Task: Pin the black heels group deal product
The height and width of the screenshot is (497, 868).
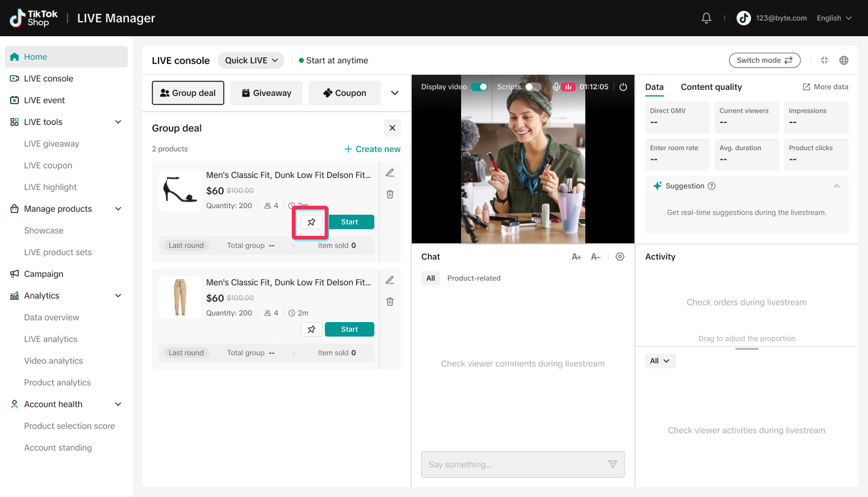Action: (311, 222)
